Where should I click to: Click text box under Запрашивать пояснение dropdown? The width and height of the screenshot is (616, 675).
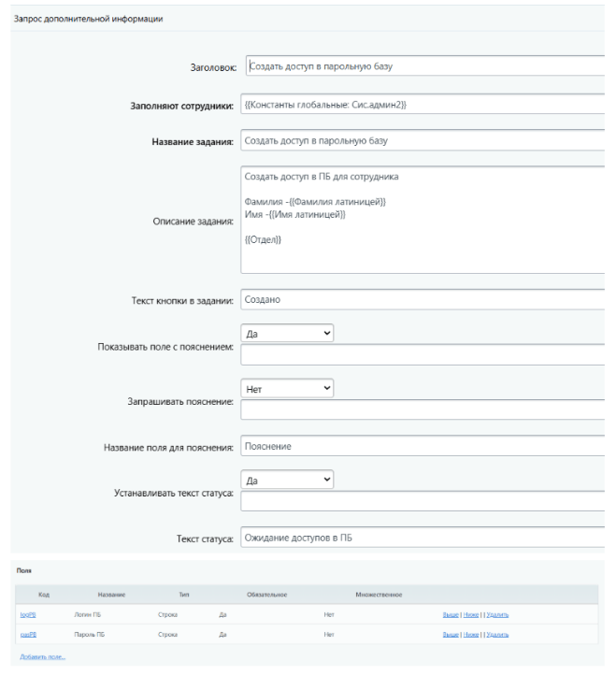[423, 409]
